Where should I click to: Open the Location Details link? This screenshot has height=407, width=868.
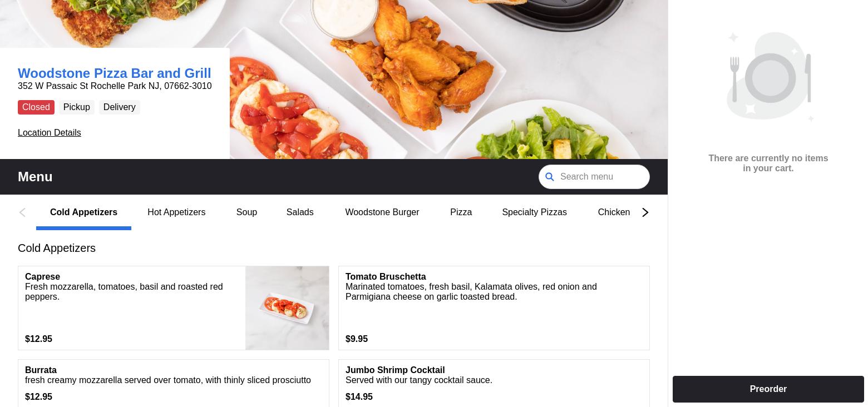50,132
